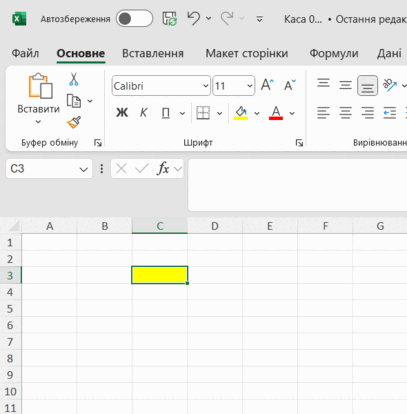Select row 7 header
The image size is (407, 414).
click(x=10, y=342)
